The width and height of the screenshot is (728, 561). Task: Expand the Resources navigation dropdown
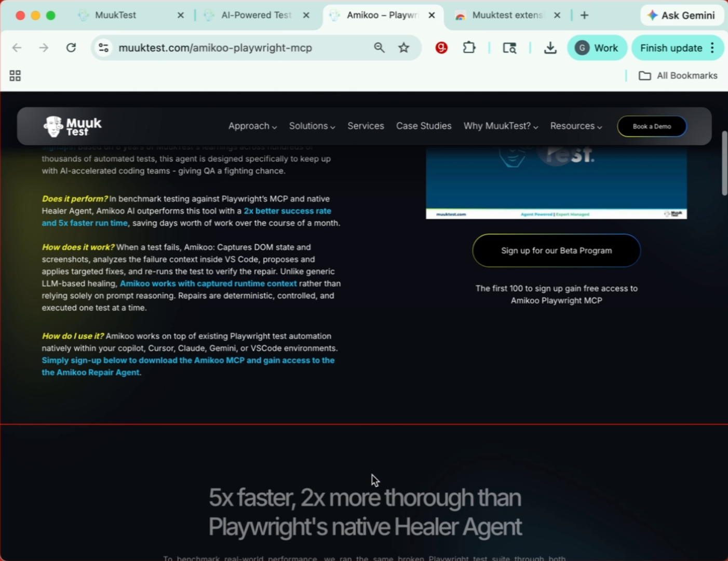[576, 126]
